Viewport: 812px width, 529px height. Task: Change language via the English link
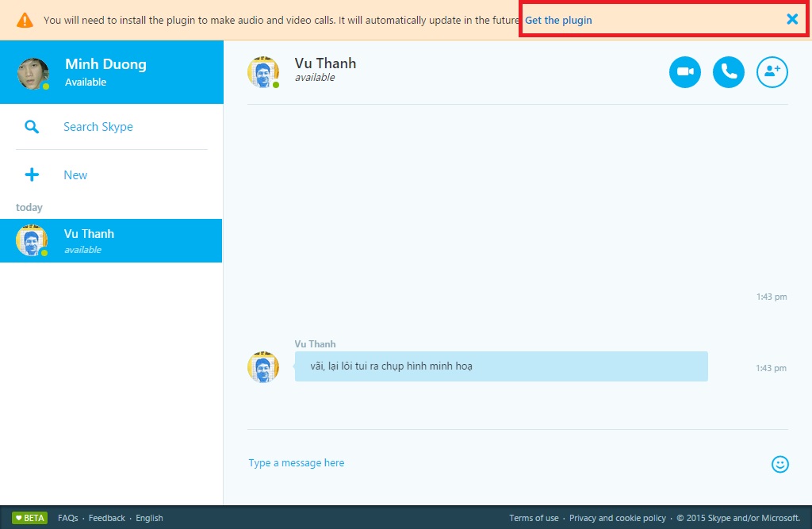point(149,518)
